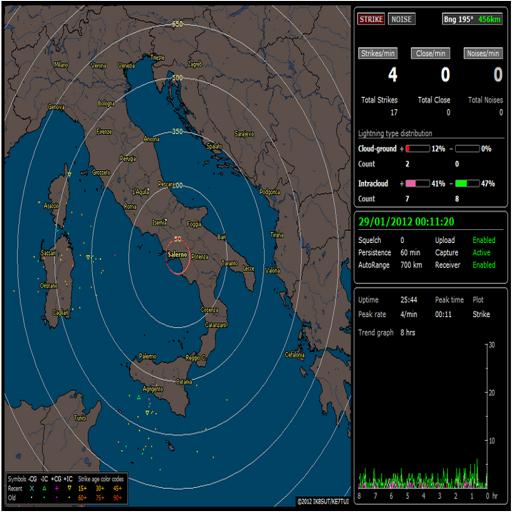Click the positive intracloud pink bar
This screenshot has height=512, width=512.
pos(417,183)
